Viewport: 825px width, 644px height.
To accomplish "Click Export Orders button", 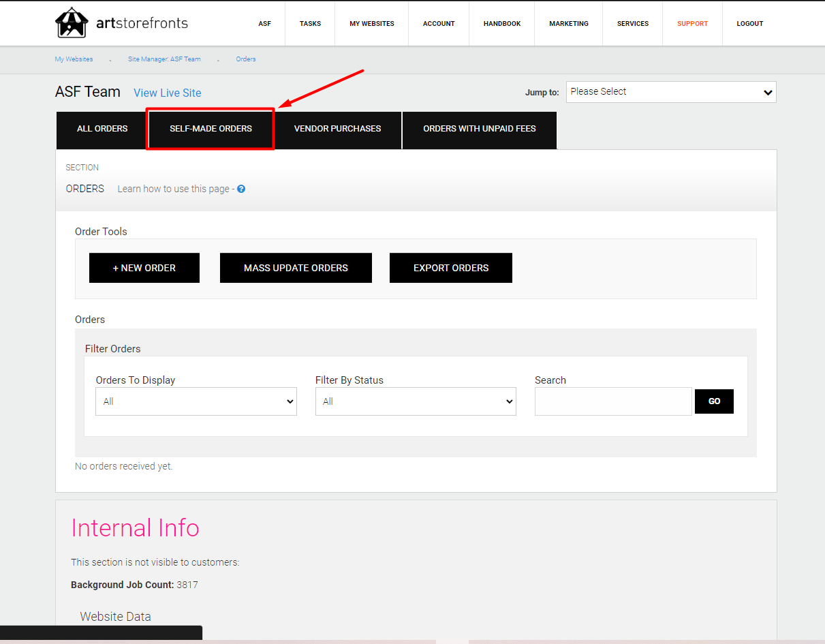I will point(451,268).
